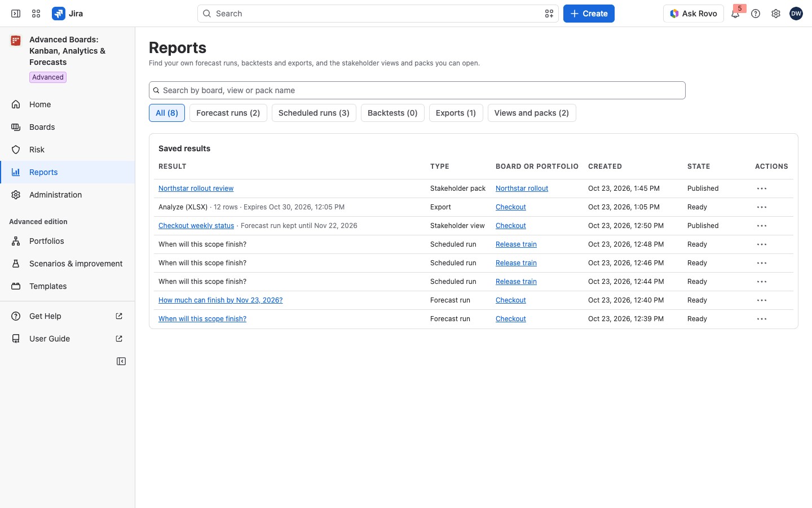Screen dimensions: 812x508
Task: Select the All (8) filter
Action: 167,113
